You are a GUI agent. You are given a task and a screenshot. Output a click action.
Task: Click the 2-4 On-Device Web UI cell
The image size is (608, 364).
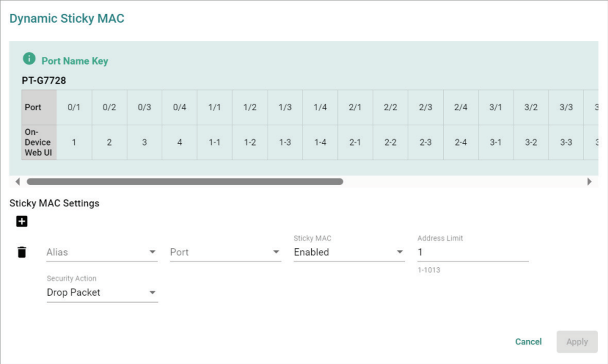pyautogui.click(x=461, y=142)
